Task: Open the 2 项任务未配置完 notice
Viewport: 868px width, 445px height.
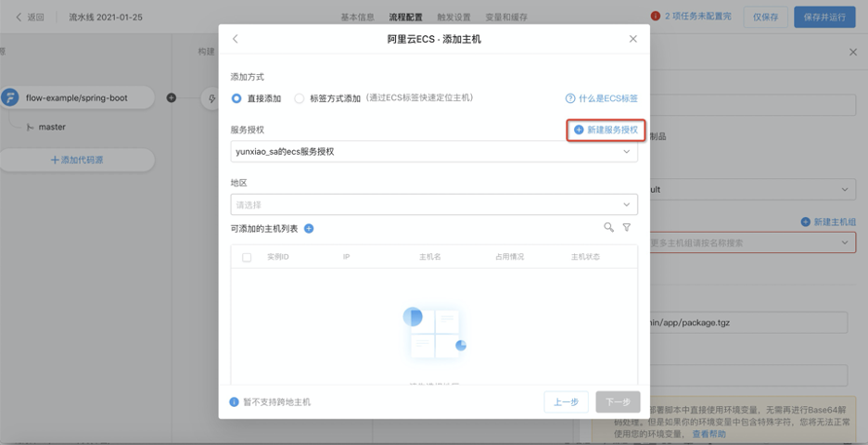Action: click(697, 16)
